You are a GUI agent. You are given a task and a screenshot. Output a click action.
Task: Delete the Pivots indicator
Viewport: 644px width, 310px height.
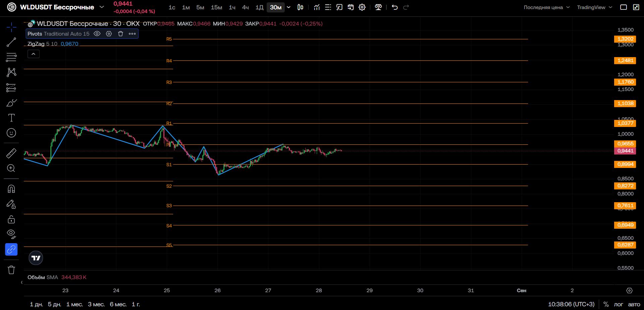121,34
